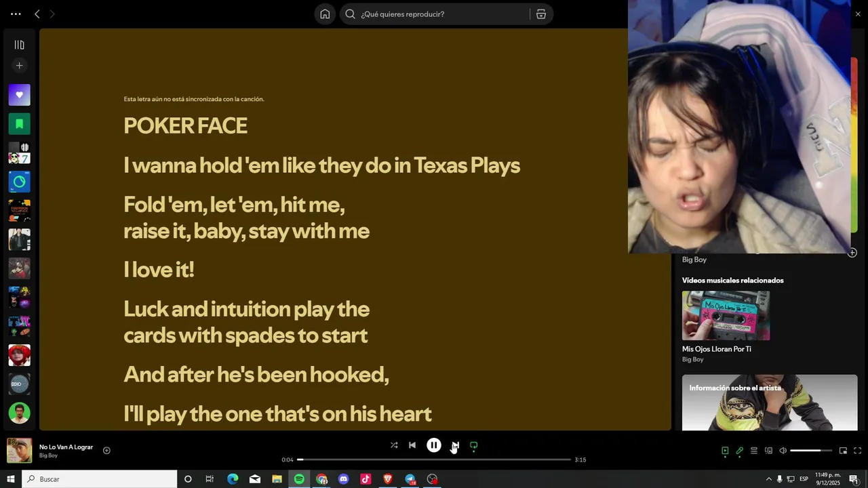Open the sidebar playlist with man on green

tap(19, 413)
